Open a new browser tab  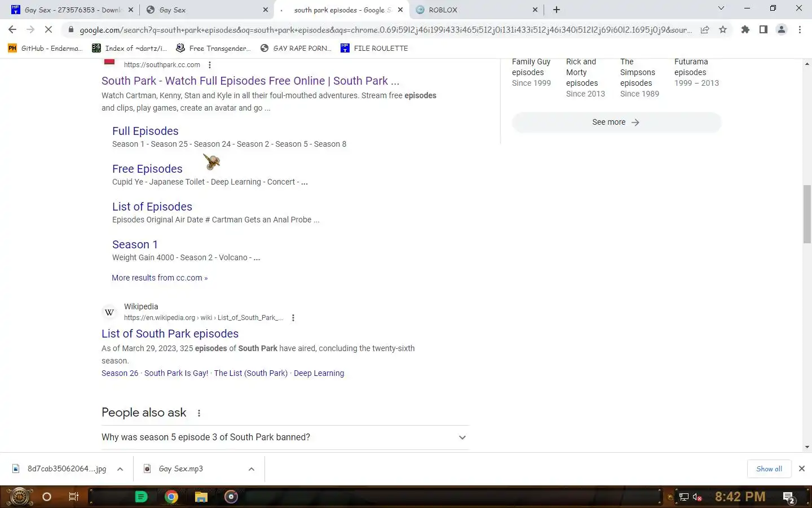557,10
